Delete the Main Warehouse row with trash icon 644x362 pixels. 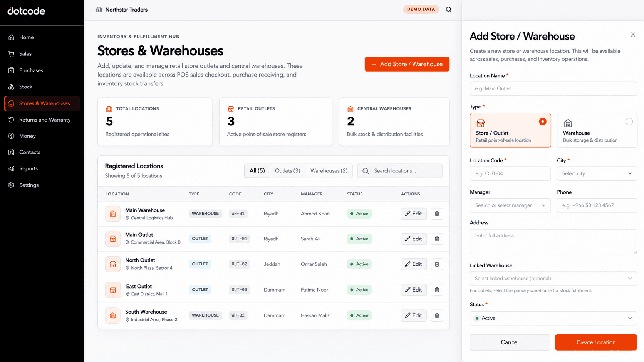(437, 214)
